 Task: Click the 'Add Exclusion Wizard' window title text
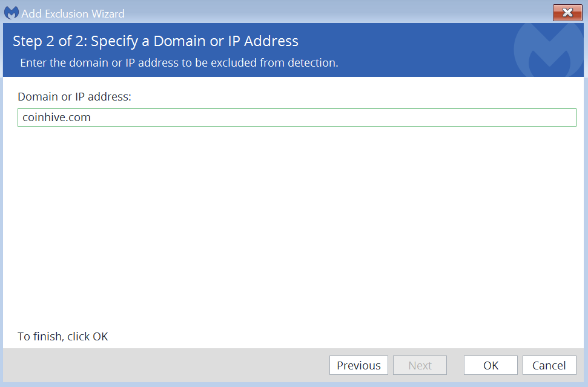pyautogui.click(x=73, y=13)
